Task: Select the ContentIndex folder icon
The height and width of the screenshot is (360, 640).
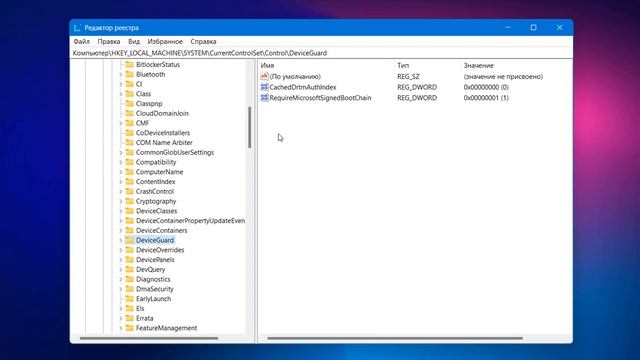Action: coord(130,182)
